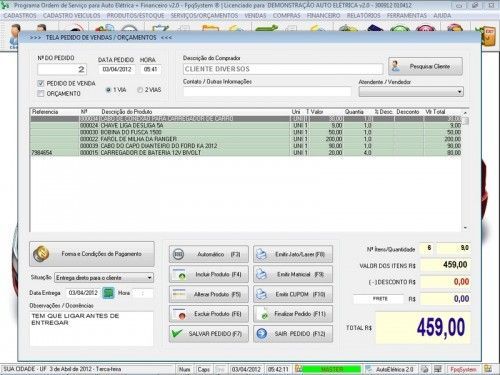The height and width of the screenshot is (375, 500).
Task: Click the TOTAL R$ 459,00 display
Action: click(x=423, y=328)
